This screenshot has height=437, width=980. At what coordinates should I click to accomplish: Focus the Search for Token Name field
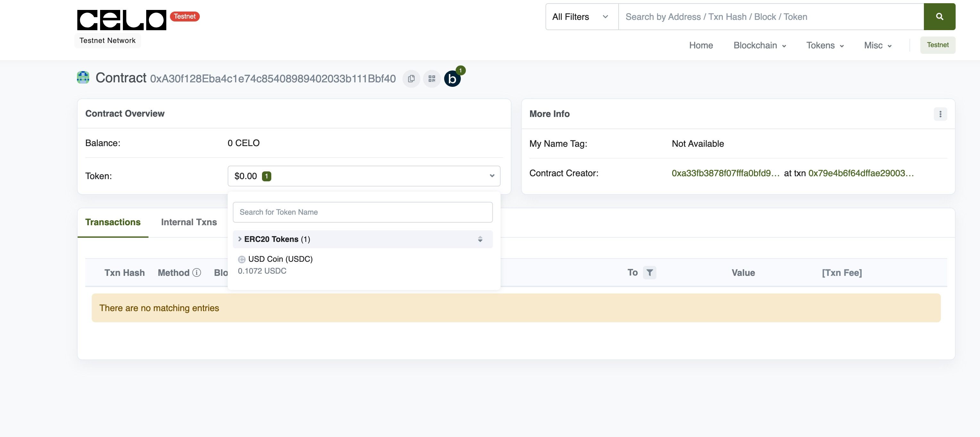click(363, 212)
